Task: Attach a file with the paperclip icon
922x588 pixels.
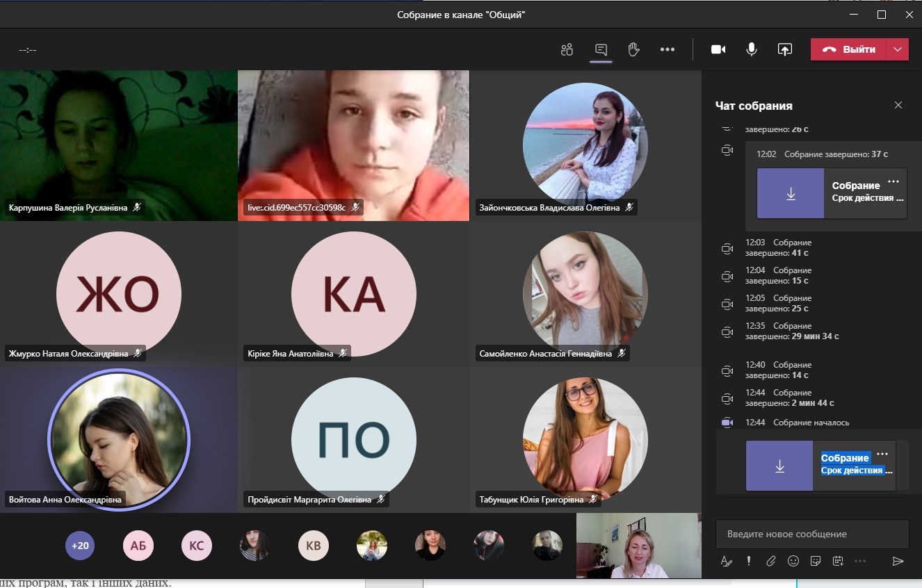Action: point(770,561)
